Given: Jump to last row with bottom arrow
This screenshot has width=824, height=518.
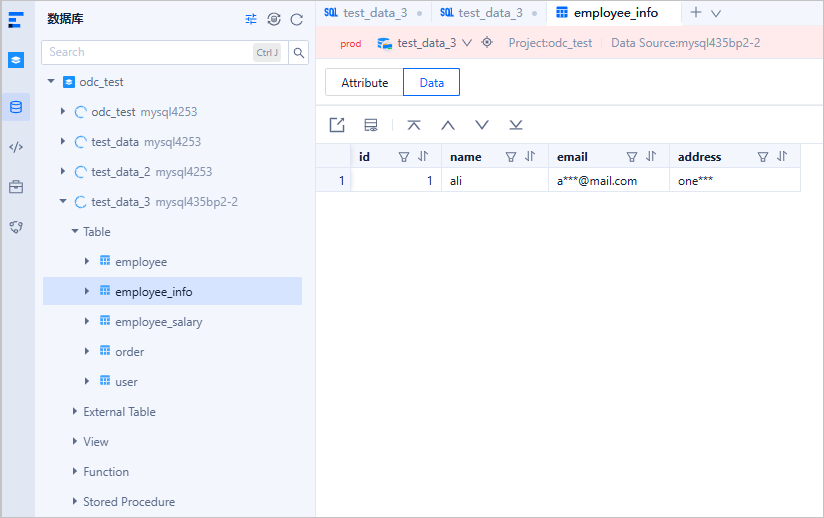Looking at the screenshot, I should [515, 125].
